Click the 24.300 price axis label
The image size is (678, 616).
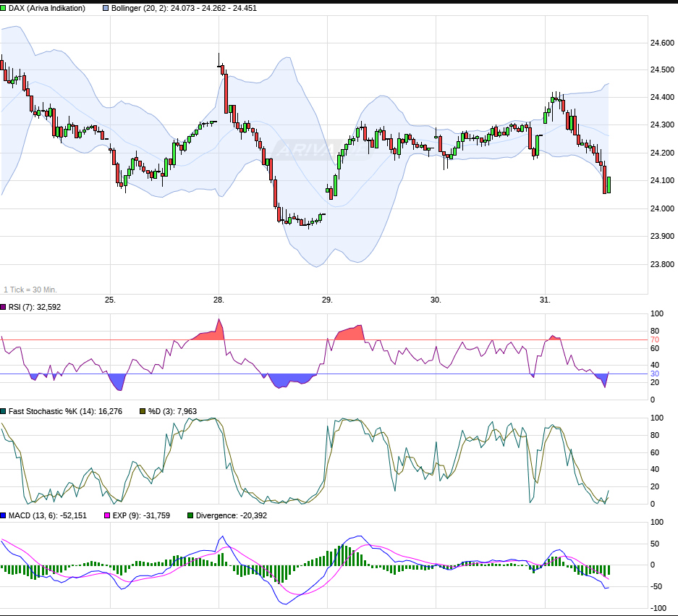point(662,125)
